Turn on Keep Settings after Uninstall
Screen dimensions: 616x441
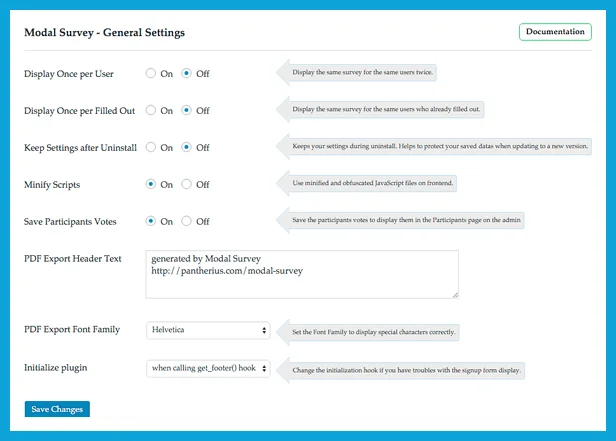click(x=151, y=147)
